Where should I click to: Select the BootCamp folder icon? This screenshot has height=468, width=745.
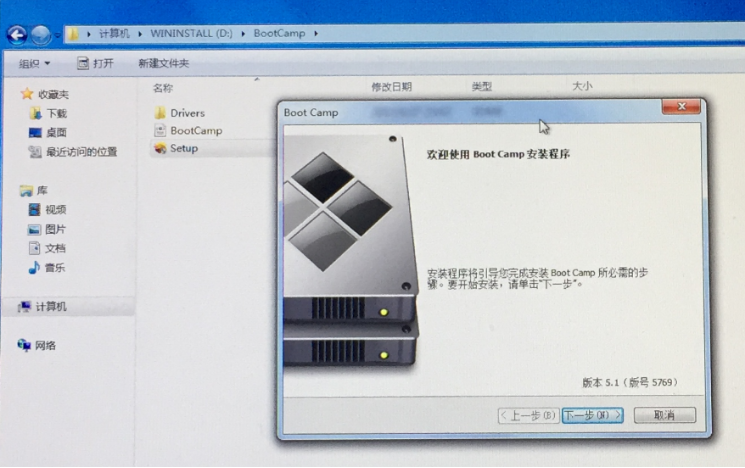coord(160,131)
